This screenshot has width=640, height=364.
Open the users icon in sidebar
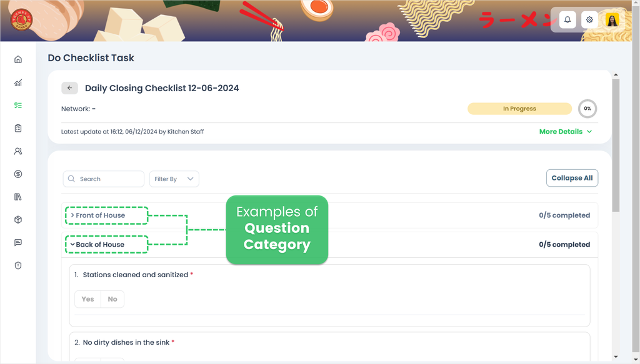click(x=18, y=151)
